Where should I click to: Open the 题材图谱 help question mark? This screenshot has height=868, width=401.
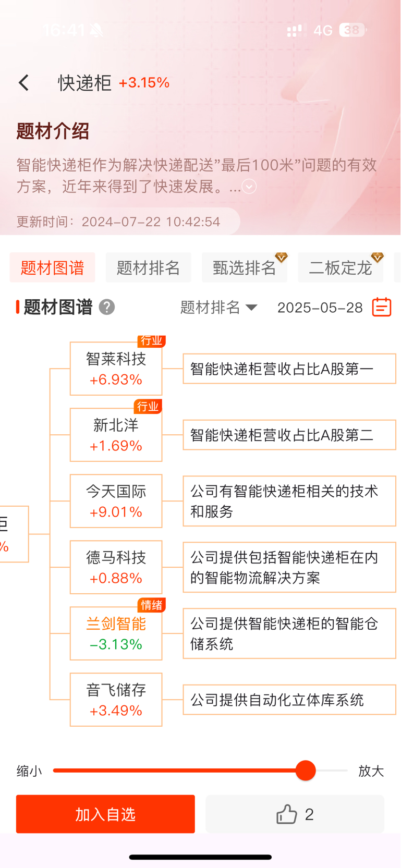tap(107, 307)
